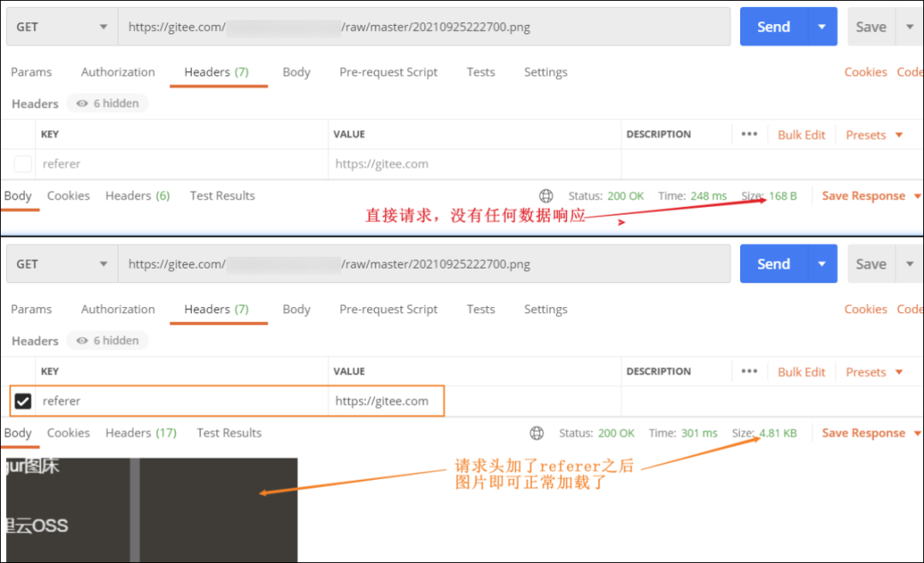Open the GET method dropdown in upper request
Screen dimensions: 924x563
click(x=62, y=27)
